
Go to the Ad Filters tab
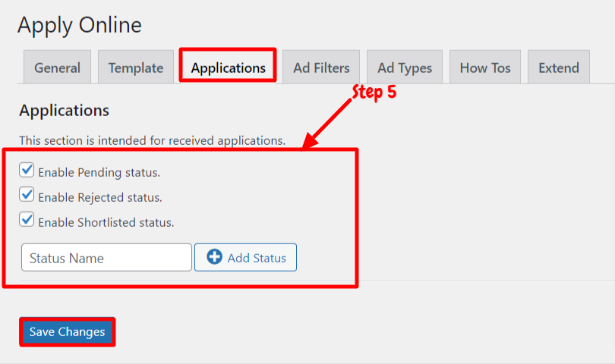[321, 67]
